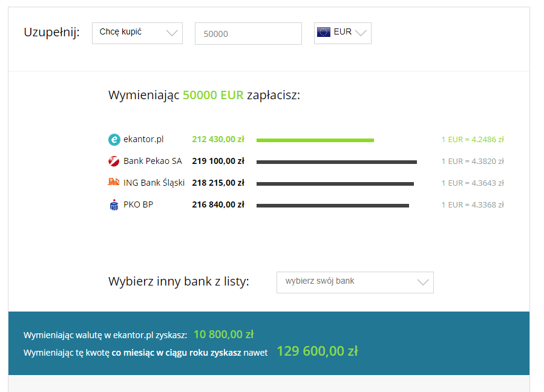Select the Bank Pekao SA name
544x392 pixels.
pyautogui.click(x=152, y=161)
